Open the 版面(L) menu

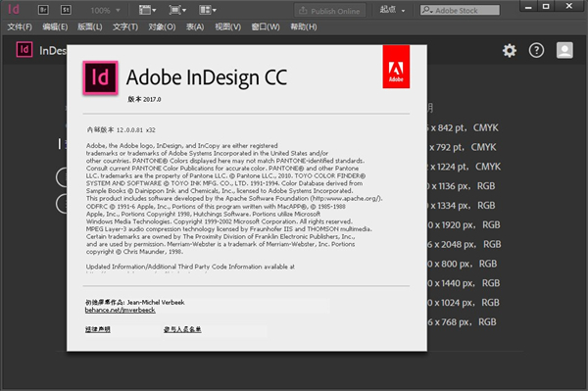point(90,27)
